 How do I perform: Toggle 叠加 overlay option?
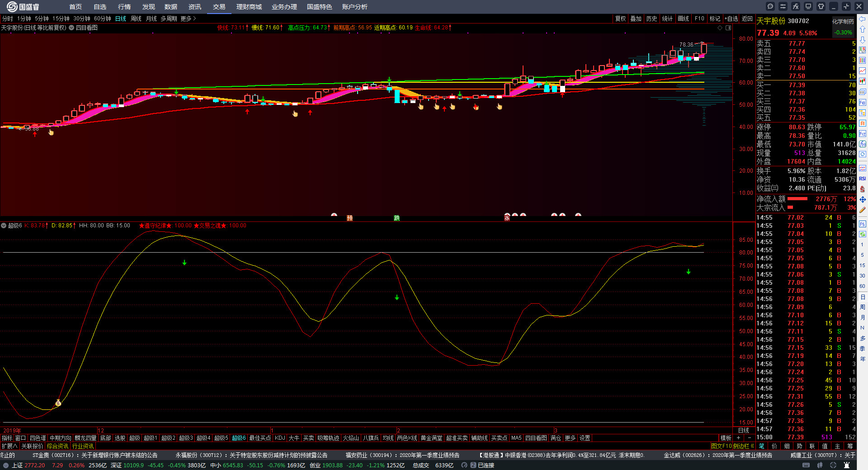click(x=636, y=19)
